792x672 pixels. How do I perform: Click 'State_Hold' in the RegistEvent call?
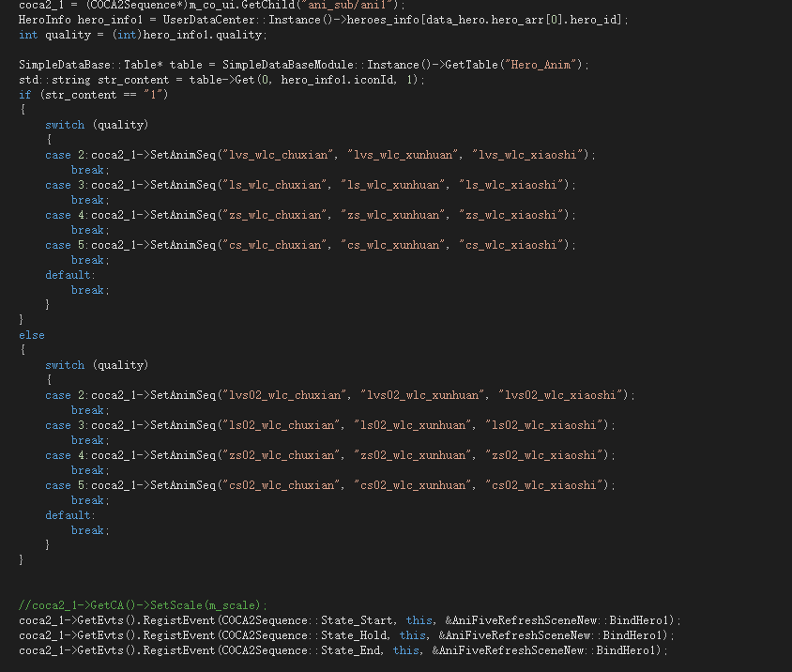point(354,635)
